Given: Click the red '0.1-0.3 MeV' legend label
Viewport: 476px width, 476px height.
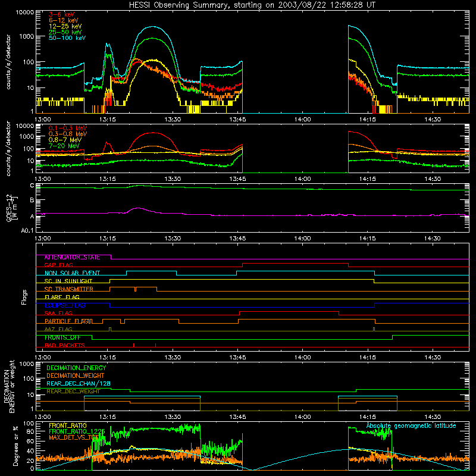Looking at the screenshot, I should click(68, 128).
